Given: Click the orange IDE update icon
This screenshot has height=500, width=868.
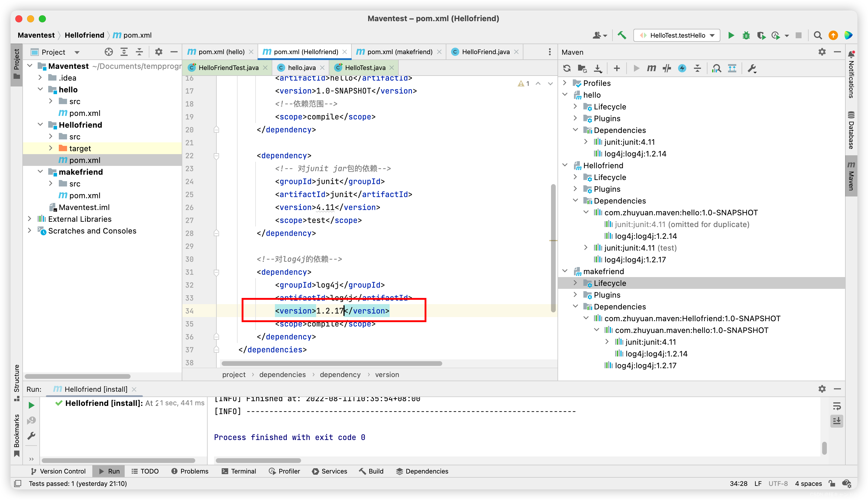Looking at the screenshot, I should 833,35.
